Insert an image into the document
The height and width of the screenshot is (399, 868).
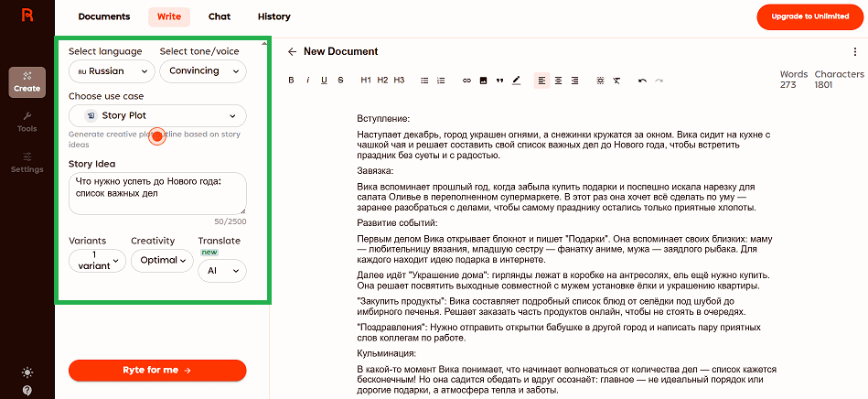(x=483, y=81)
